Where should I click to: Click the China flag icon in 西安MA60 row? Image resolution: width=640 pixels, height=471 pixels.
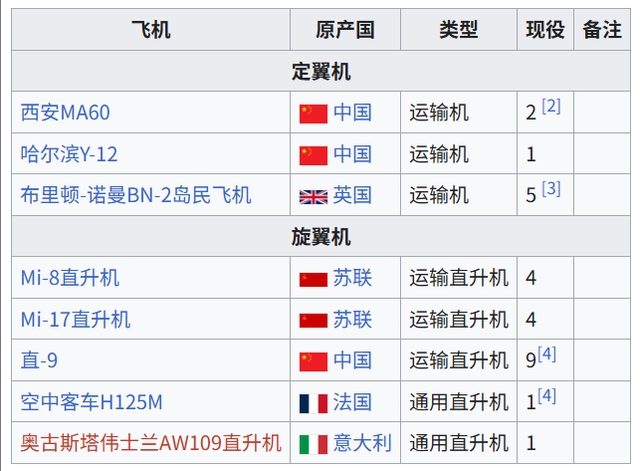coord(313,114)
